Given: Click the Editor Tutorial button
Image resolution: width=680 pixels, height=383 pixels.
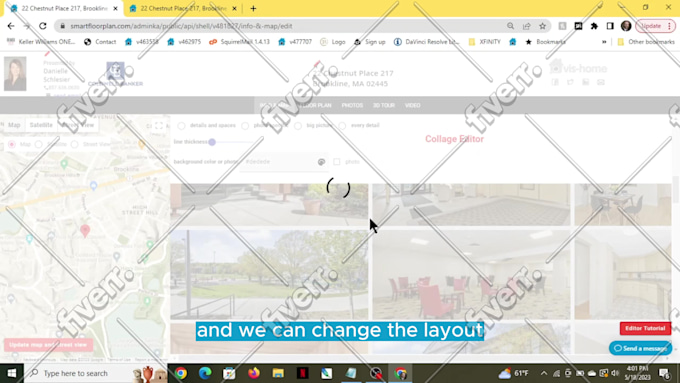Looking at the screenshot, I should point(645,328).
